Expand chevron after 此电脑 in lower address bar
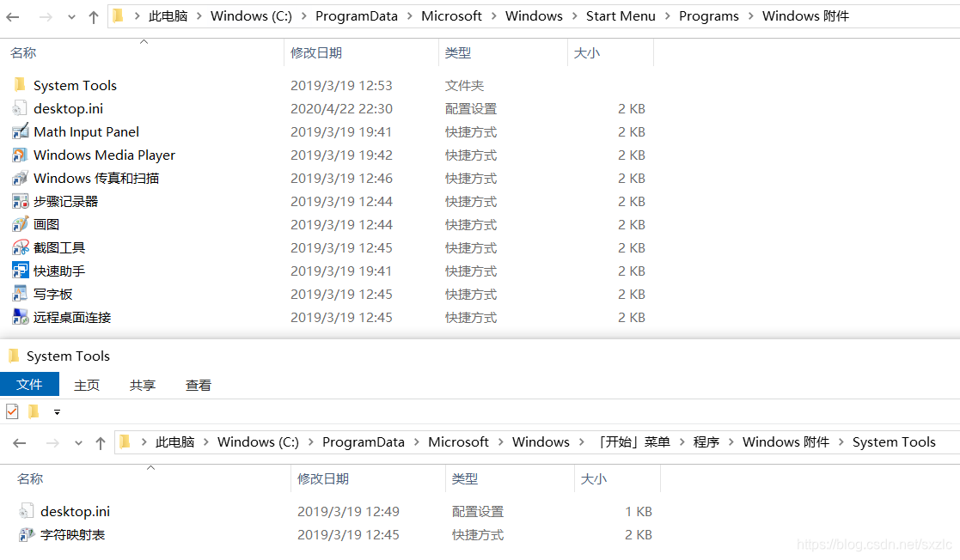 click(x=205, y=441)
